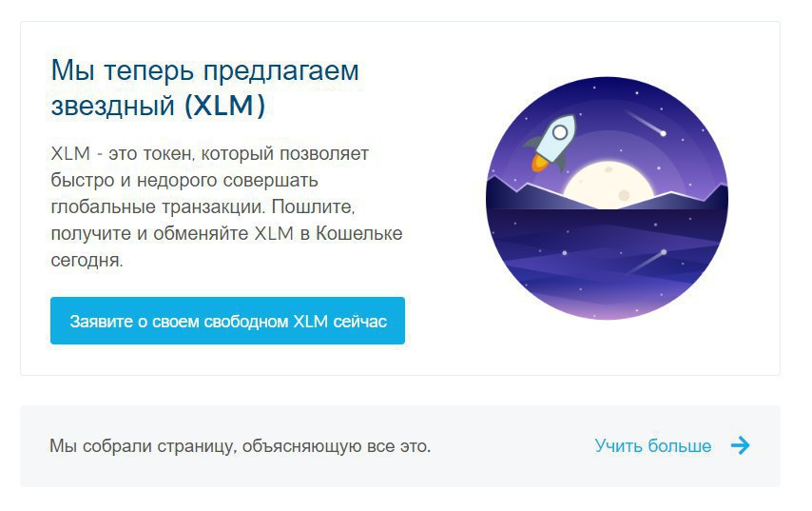Click the right mountain ridge in illustration
The image size is (812, 511).
(688, 199)
